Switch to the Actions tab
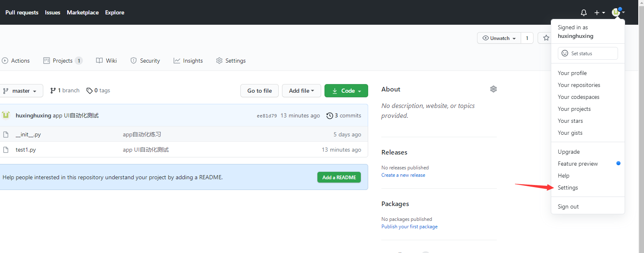644x253 pixels. [16, 61]
